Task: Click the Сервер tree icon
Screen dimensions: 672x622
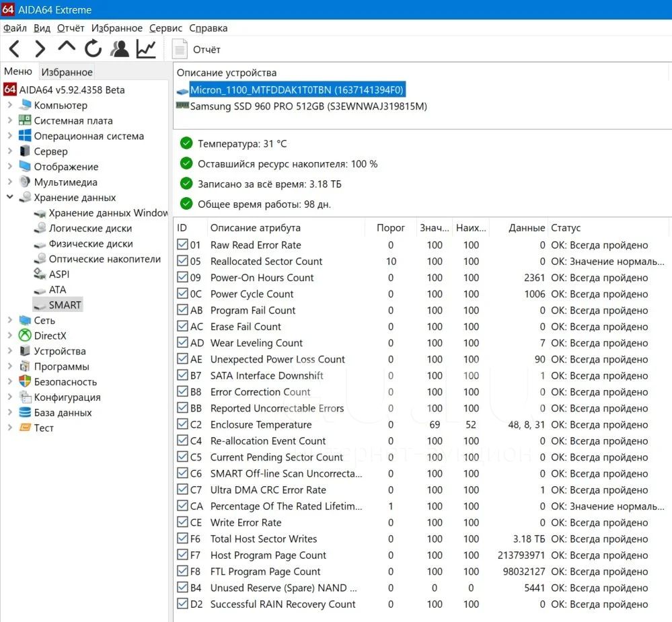Action: [25, 151]
